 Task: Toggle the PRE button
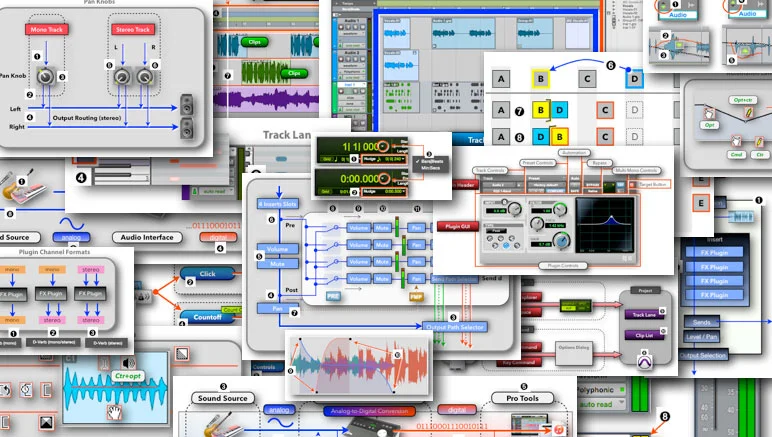(333, 297)
